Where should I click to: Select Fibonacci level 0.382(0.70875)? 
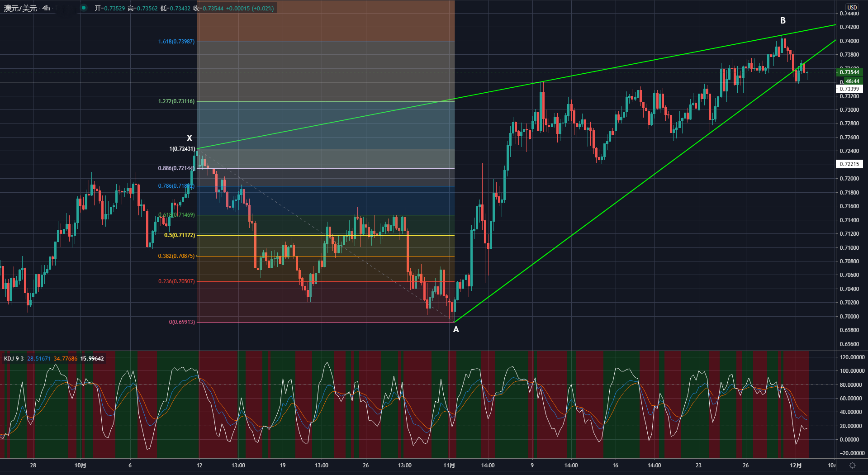tap(176, 256)
